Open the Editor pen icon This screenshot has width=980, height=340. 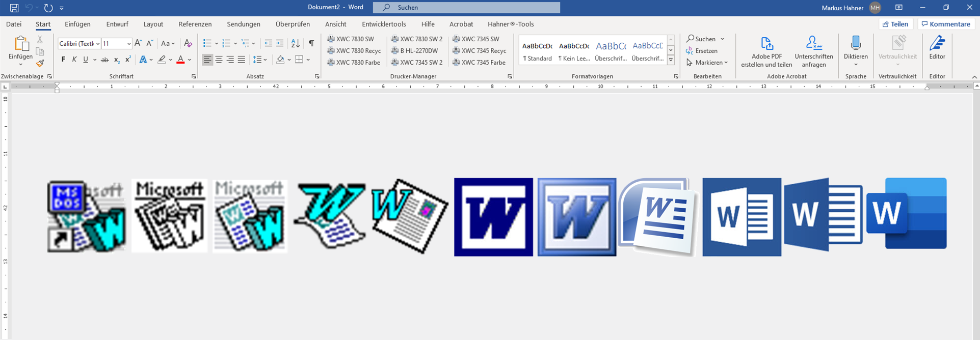coord(937,44)
